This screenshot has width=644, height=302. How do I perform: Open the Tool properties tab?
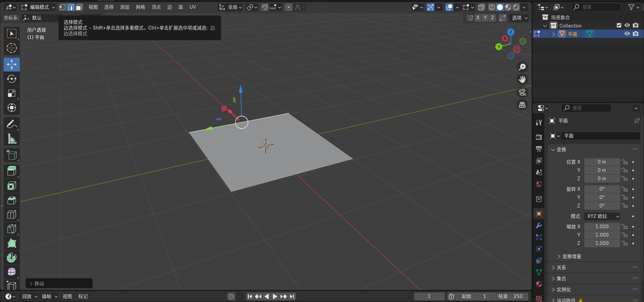[x=539, y=122]
